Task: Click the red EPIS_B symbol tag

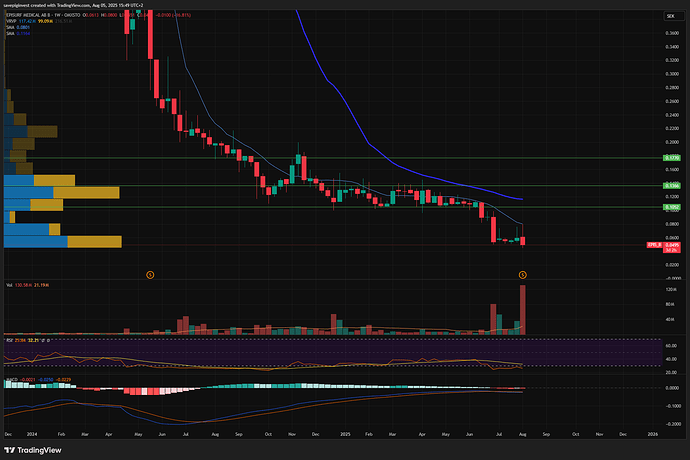Action: pyautogui.click(x=654, y=245)
